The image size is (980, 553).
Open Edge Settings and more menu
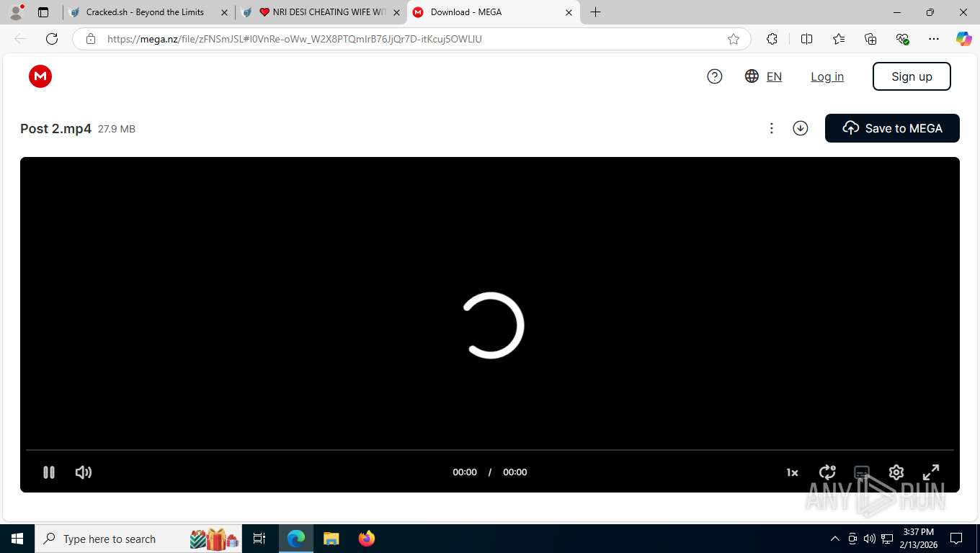(x=934, y=39)
